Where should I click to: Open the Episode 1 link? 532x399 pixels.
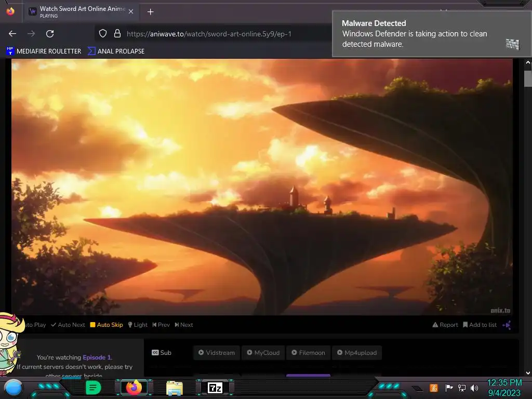click(97, 357)
